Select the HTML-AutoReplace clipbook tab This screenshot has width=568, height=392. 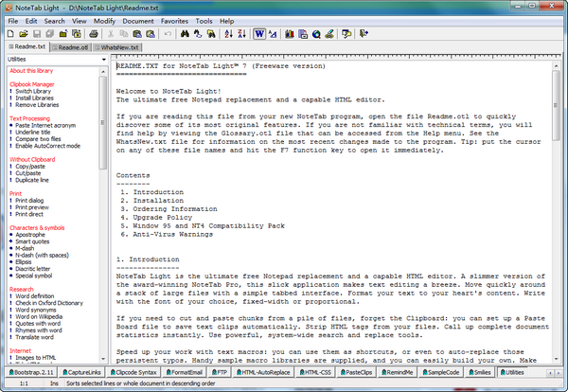point(263,372)
